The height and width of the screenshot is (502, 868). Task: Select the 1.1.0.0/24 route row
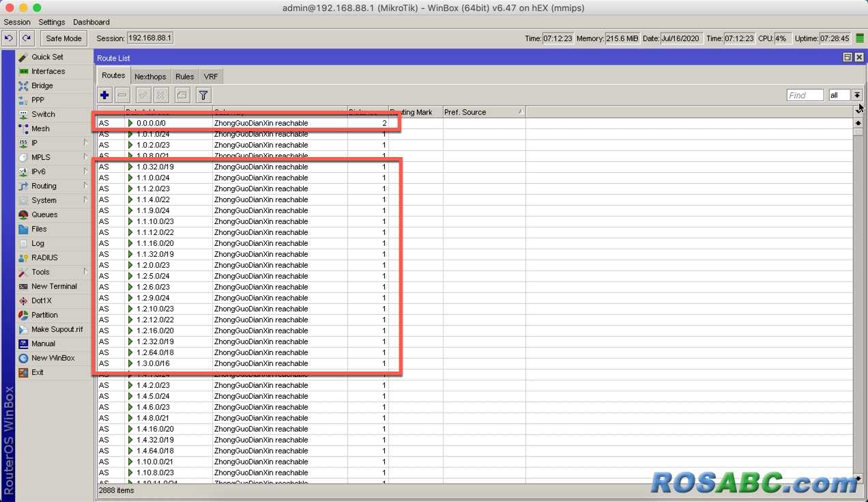(474, 178)
